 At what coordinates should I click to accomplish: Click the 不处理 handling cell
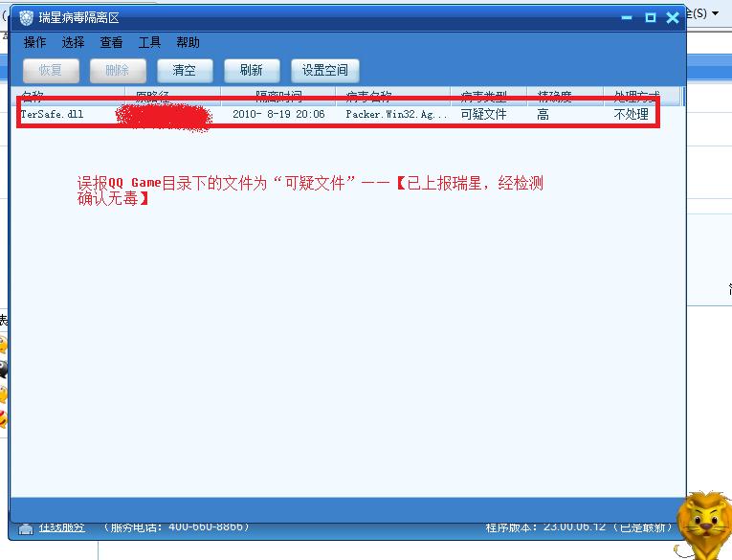(x=632, y=114)
